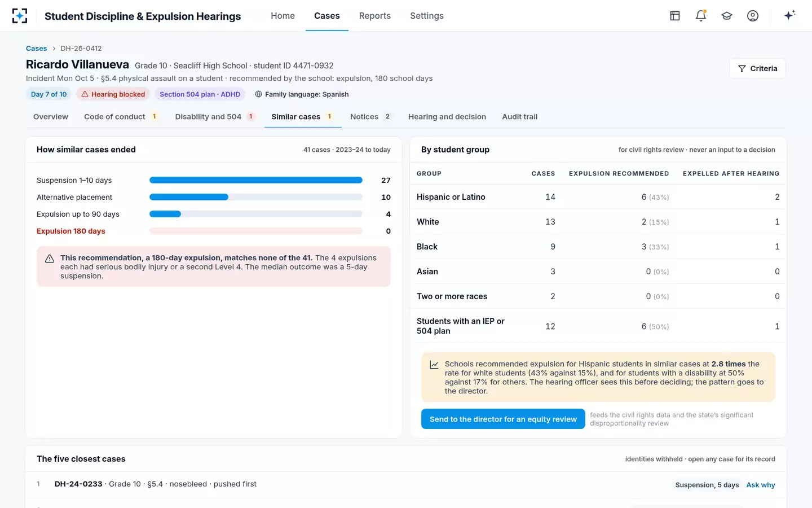Image resolution: width=812 pixels, height=508 pixels.
Task: Open the user account icon
Action: (x=753, y=16)
